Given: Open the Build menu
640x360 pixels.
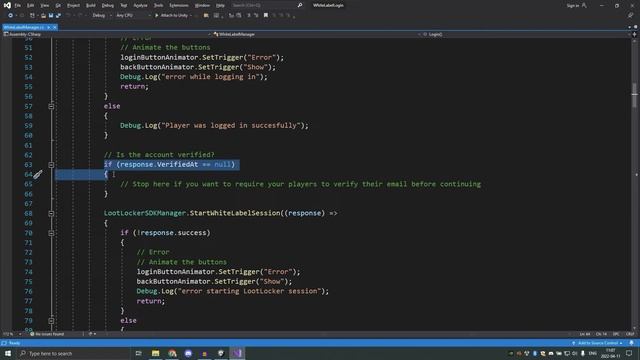Looking at the screenshot, I should tap(91, 5).
